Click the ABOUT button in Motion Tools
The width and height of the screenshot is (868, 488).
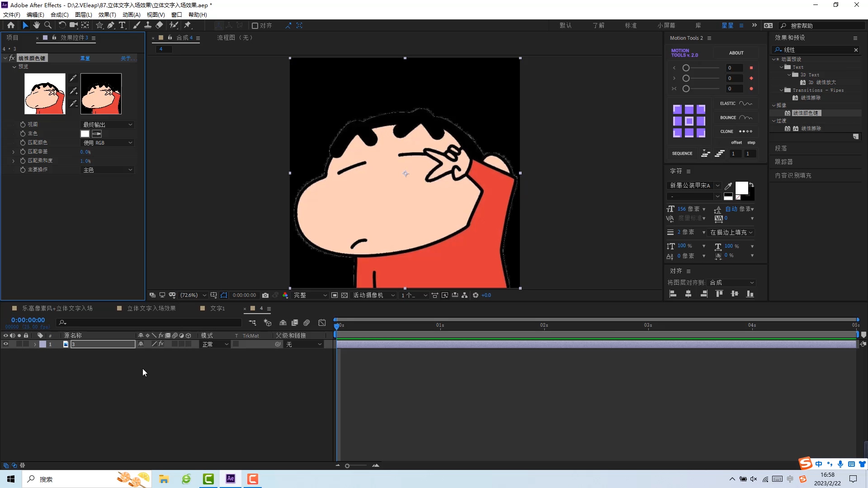click(x=736, y=53)
